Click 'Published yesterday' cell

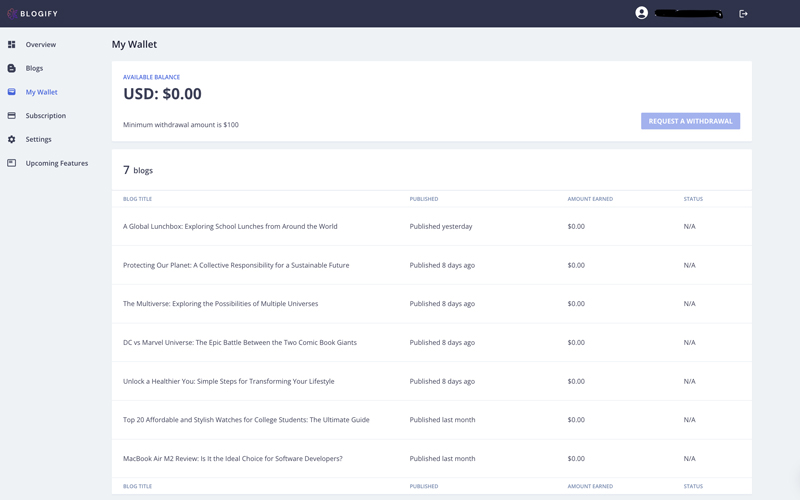tap(441, 227)
